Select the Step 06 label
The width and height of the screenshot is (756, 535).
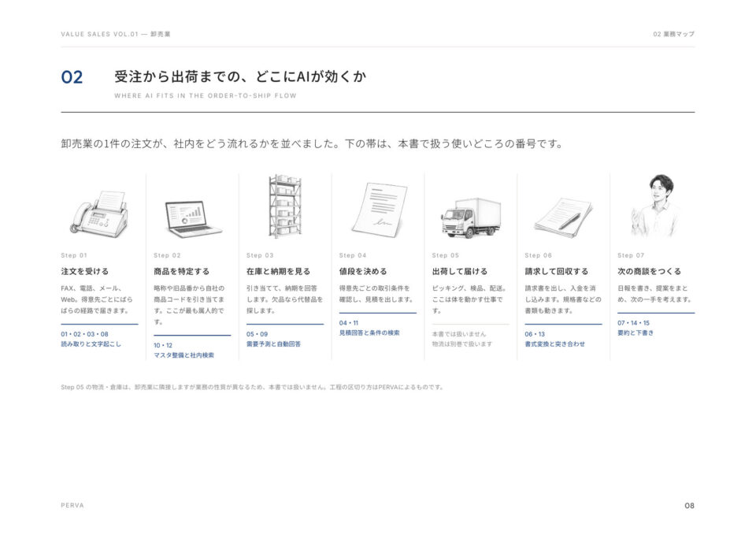[x=538, y=255]
